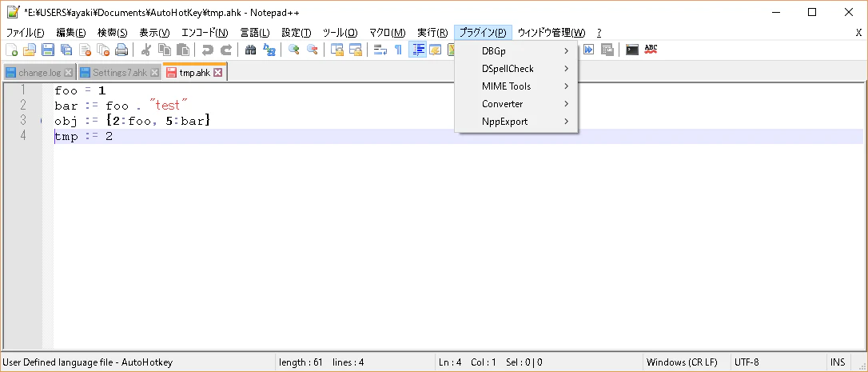868x372 pixels.
Task: Open the ウィンドウ管理(W) menu
Action: coord(551,33)
